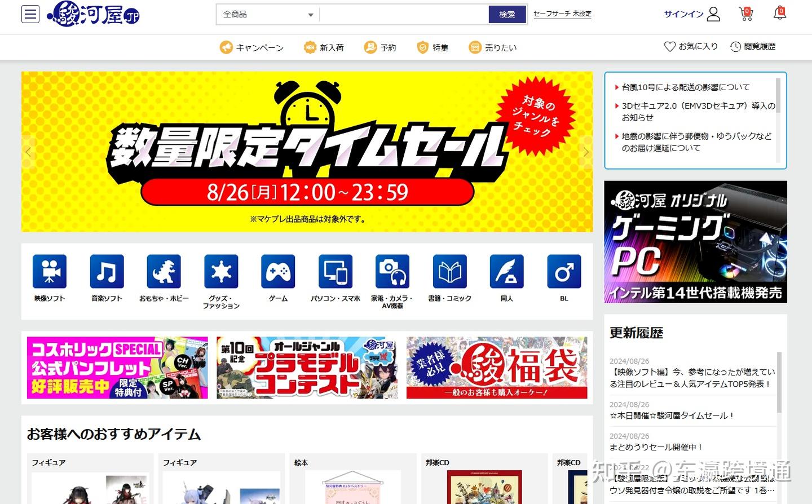
Task: Open 売りたい menu item
Action: pyautogui.click(x=493, y=47)
